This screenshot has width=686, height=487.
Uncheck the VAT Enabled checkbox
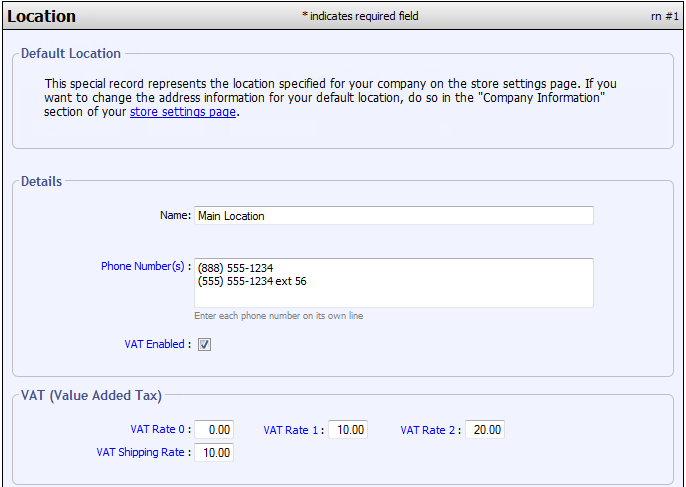pyautogui.click(x=204, y=345)
